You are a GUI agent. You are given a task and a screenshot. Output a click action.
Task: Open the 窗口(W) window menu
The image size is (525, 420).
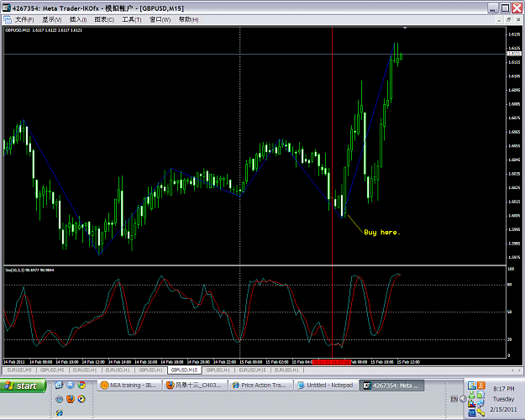pyautogui.click(x=160, y=20)
